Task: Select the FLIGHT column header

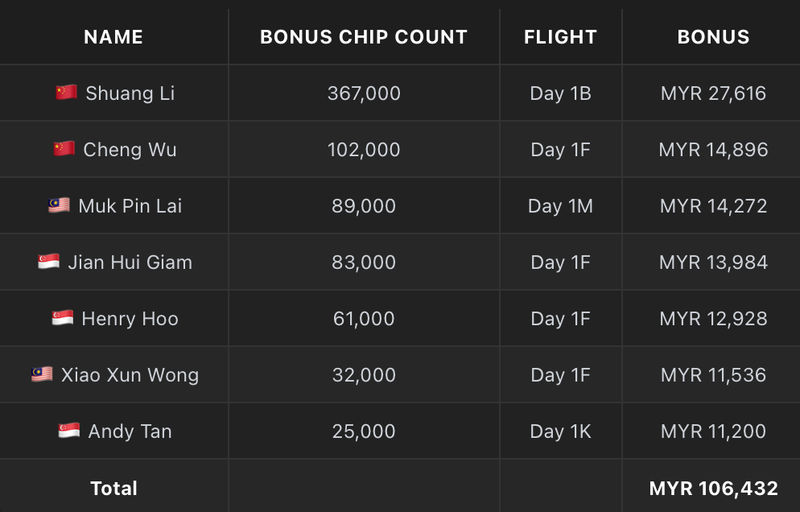Action: click(x=560, y=37)
